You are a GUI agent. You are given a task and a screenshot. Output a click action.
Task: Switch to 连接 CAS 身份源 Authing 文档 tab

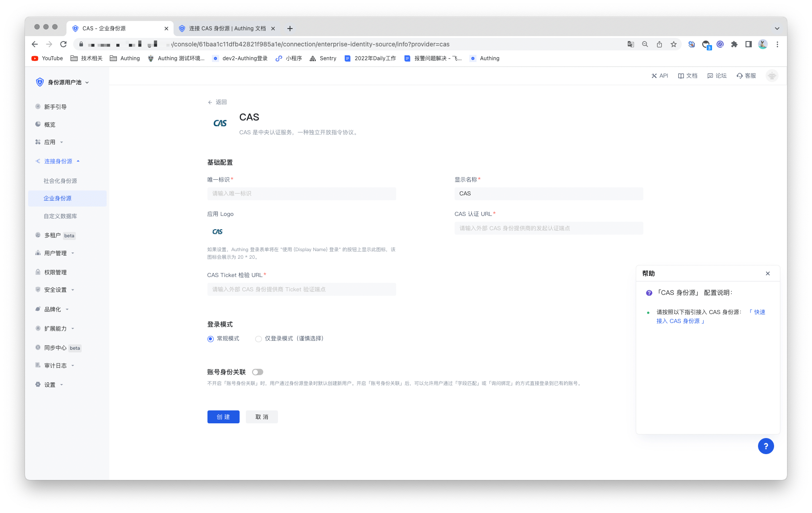pos(227,29)
